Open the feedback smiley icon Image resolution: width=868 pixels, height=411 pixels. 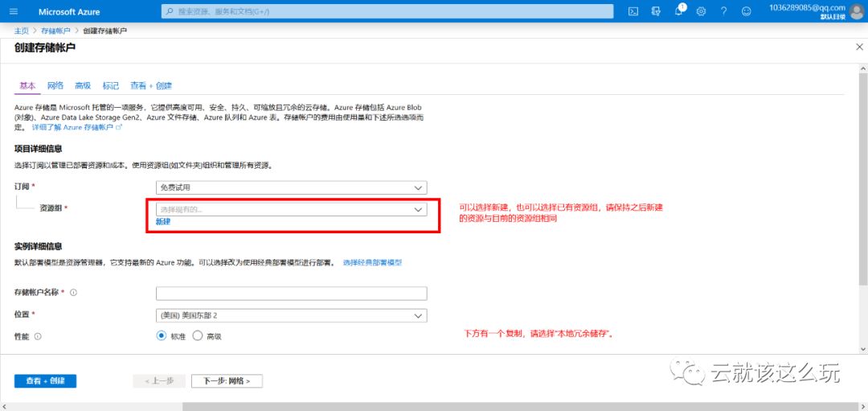[746, 11]
